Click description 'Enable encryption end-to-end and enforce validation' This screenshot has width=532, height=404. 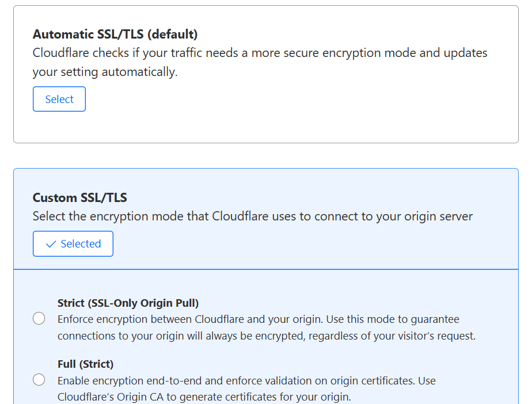(185, 380)
